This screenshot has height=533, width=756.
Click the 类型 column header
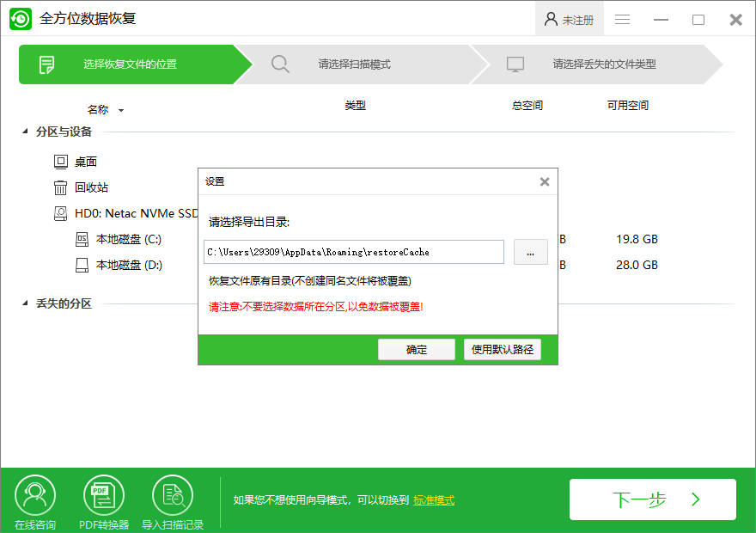coord(356,105)
